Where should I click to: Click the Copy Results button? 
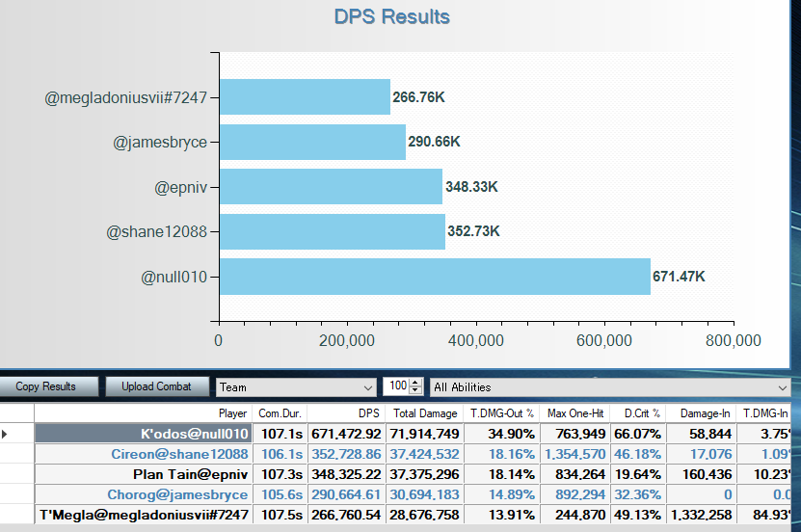46,386
